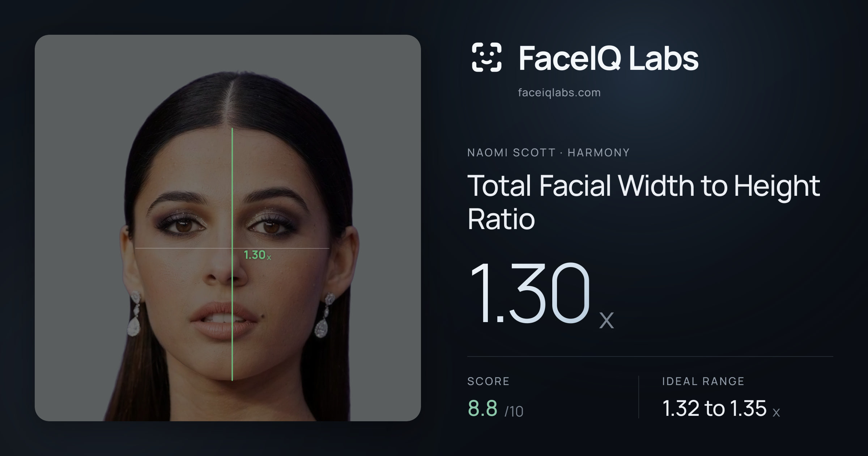Click the SCORE label

(x=488, y=381)
